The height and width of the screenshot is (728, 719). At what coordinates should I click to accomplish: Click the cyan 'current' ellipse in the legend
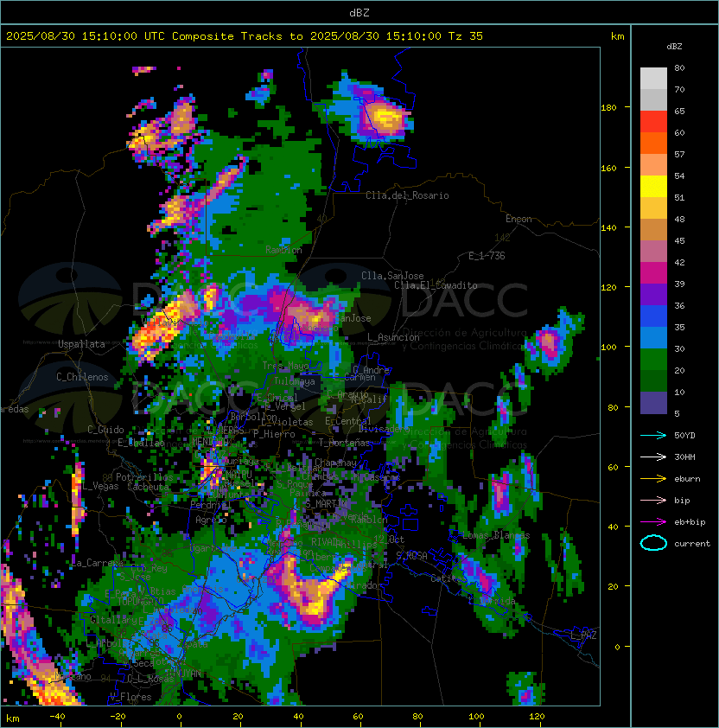click(653, 543)
